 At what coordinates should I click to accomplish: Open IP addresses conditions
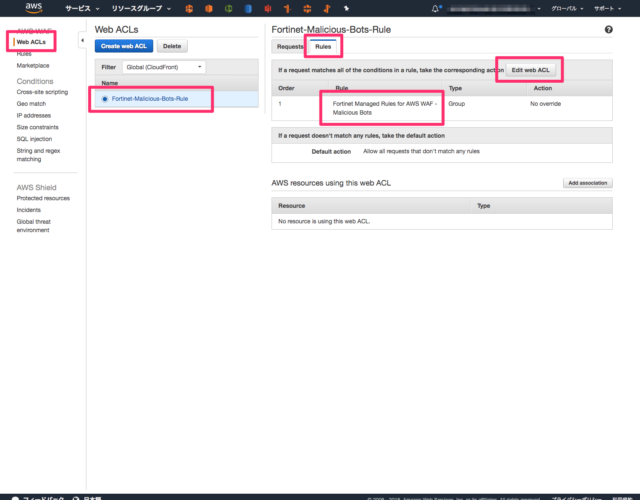(33, 116)
